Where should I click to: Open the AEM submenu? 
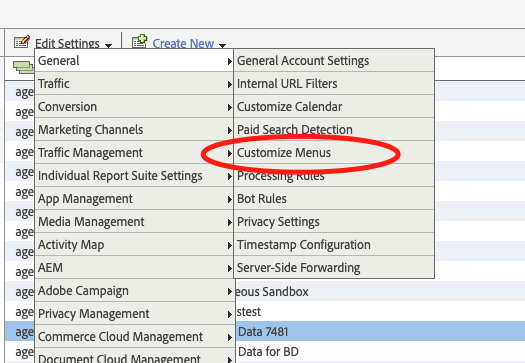134,268
